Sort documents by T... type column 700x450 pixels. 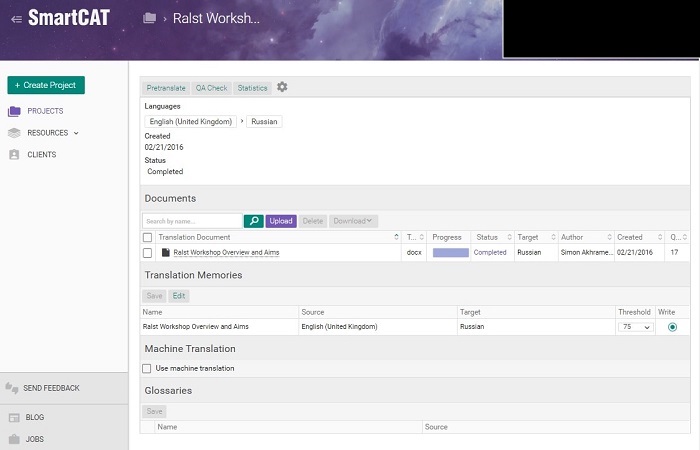pos(415,238)
